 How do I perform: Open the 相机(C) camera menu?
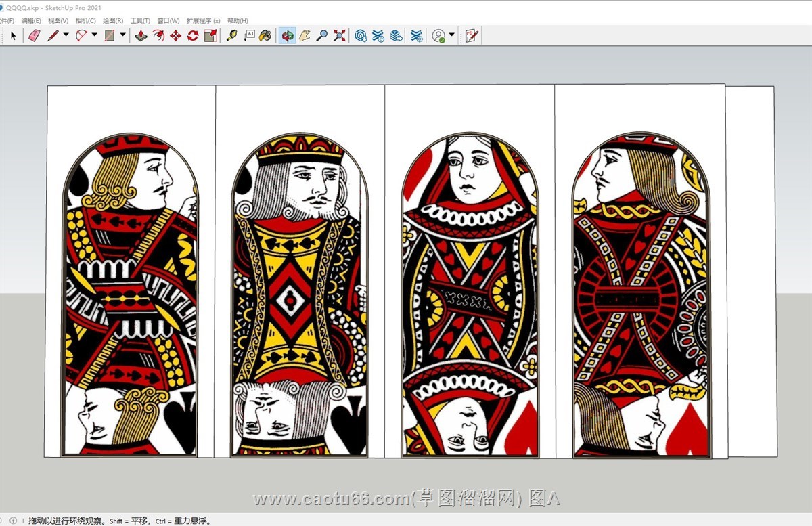pos(85,21)
